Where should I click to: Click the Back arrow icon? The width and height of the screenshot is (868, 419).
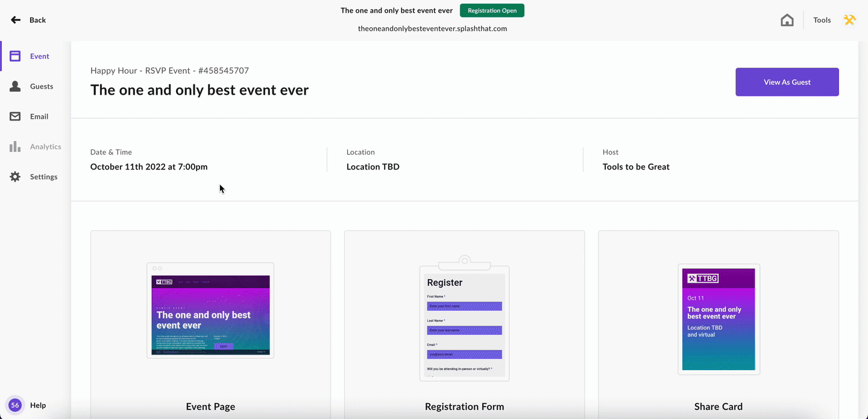point(16,20)
